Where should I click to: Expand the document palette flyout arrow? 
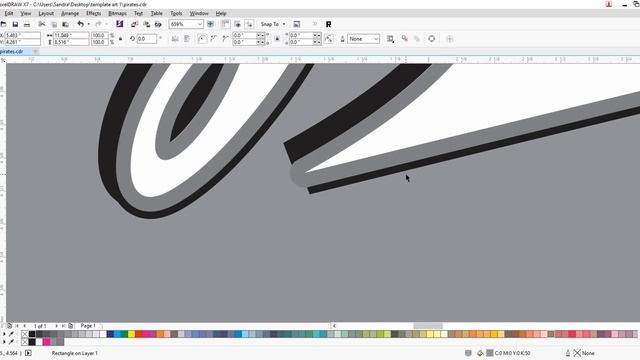4,342
